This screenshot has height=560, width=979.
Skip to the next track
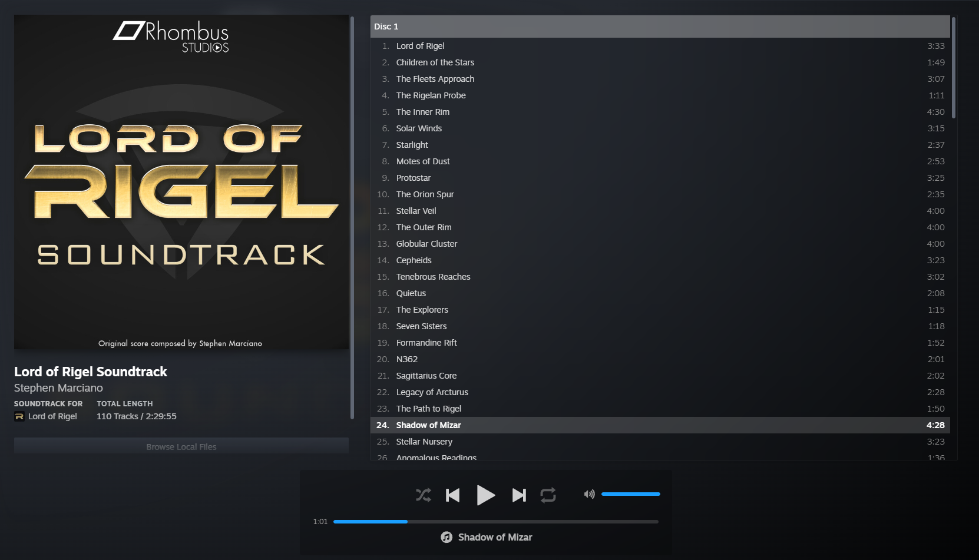519,495
